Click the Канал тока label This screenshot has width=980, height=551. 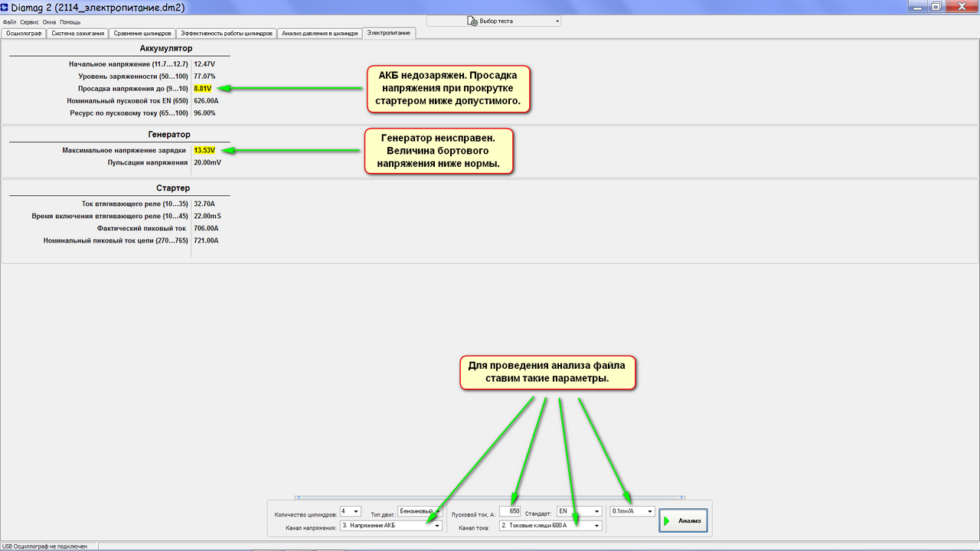pyautogui.click(x=473, y=527)
